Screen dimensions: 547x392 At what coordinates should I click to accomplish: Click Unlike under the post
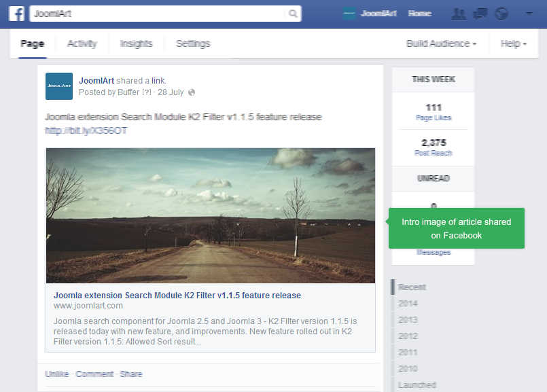pyautogui.click(x=57, y=374)
